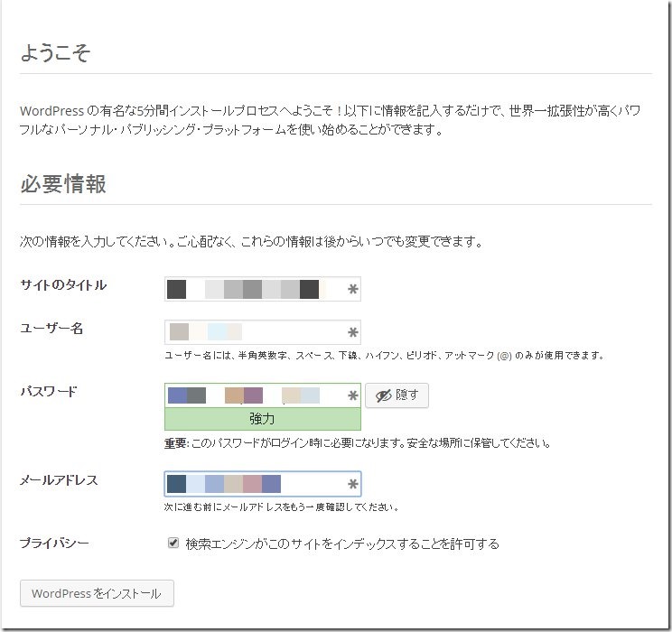Hide the password with the 隠す button
The image size is (672, 632).
pos(397,395)
